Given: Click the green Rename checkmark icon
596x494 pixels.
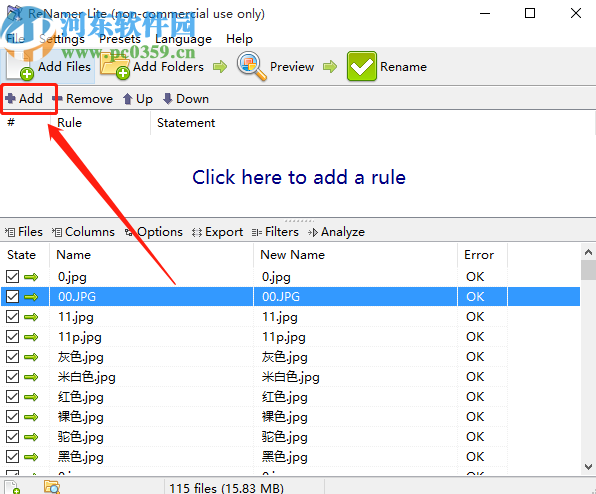Looking at the screenshot, I should (x=361, y=66).
